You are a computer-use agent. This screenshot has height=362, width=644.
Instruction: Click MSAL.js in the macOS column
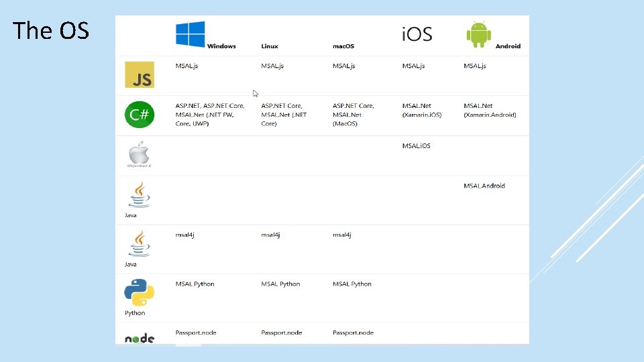pyautogui.click(x=343, y=66)
